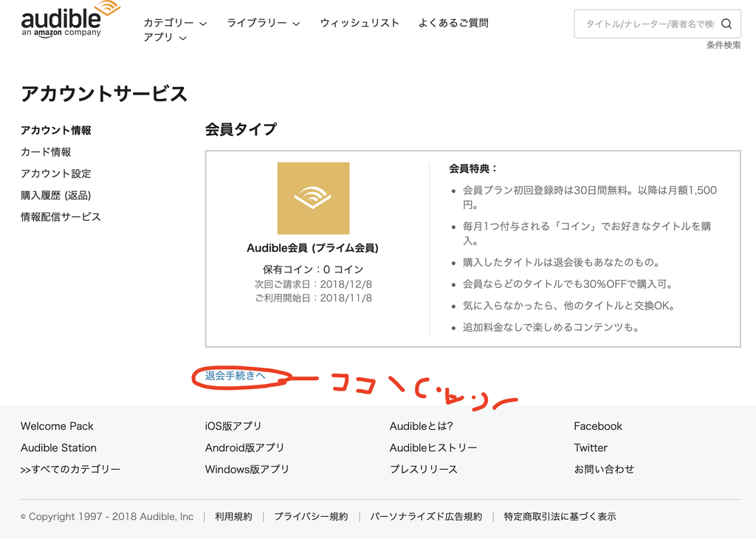Open the Audible Station footer link
This screenshot has width=756, height=559.
[x=58, y=447]
